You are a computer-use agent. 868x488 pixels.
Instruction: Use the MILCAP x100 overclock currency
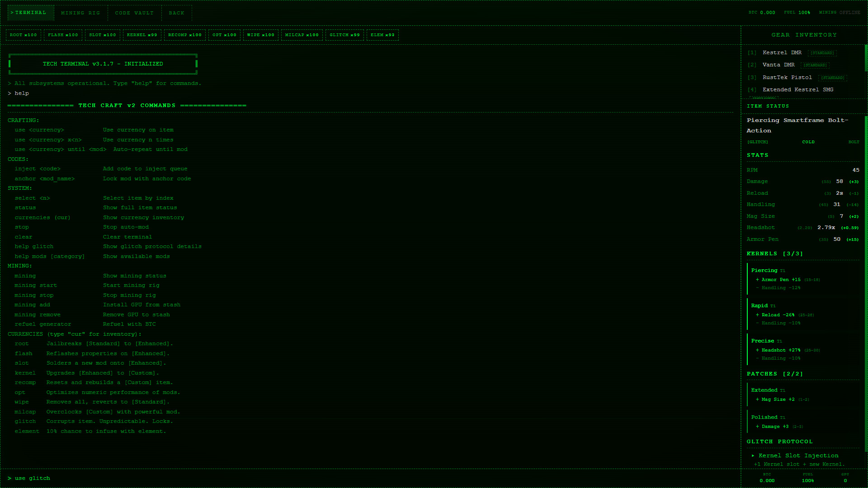[x=302, y=35]
